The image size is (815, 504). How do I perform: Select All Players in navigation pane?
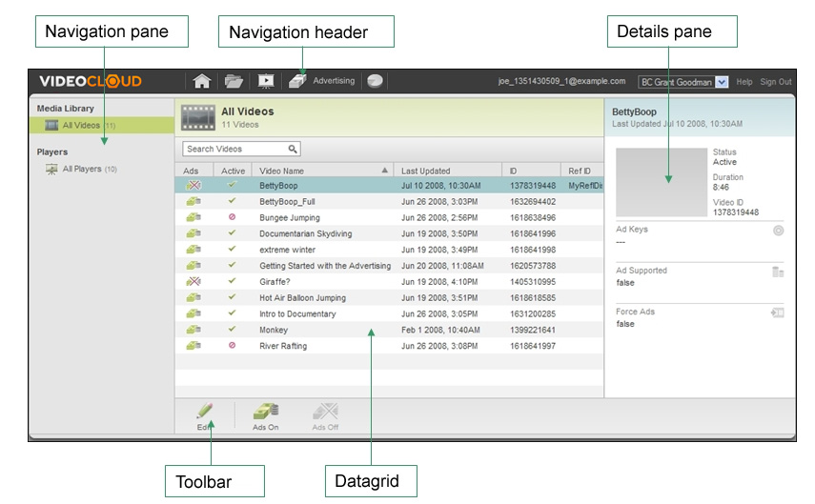point(90,169)
